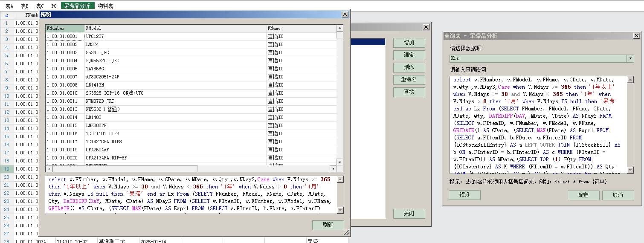The image size is (644, 243).
Task: Cancel the query dialog with 取消
Action: coord(618,195)
